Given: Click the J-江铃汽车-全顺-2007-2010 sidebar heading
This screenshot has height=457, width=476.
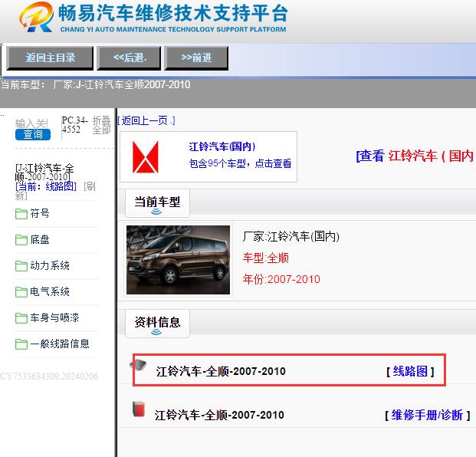Looking at the screenshot, I should click(x=44, y=173).
